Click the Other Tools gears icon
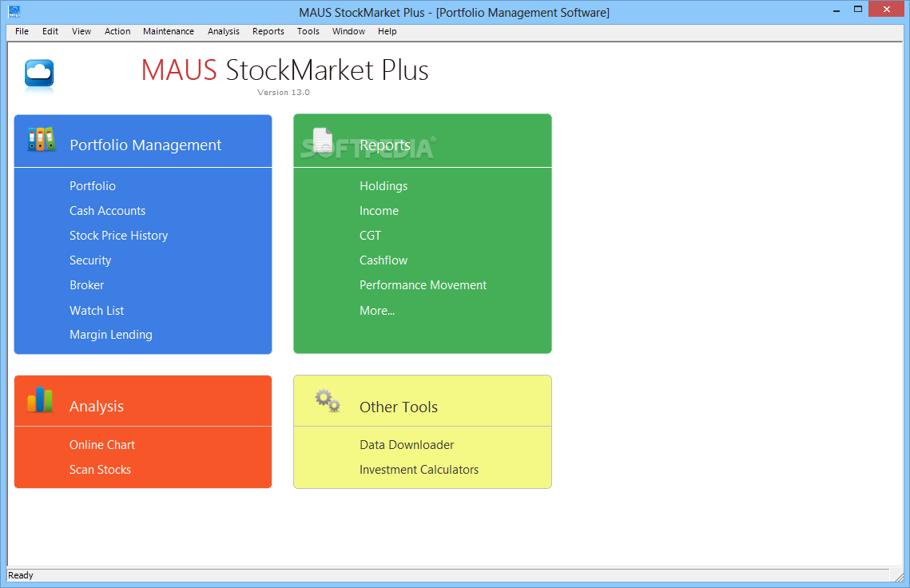 coord(328,400)
